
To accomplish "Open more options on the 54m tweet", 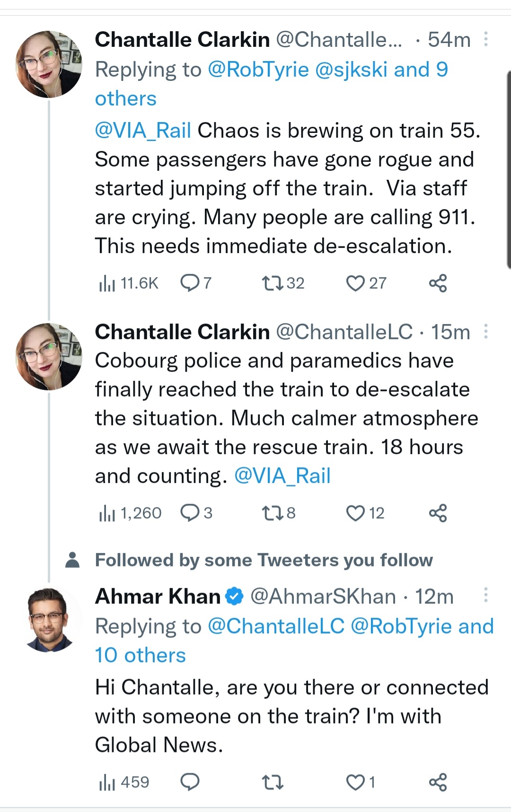I will [485, 39].
